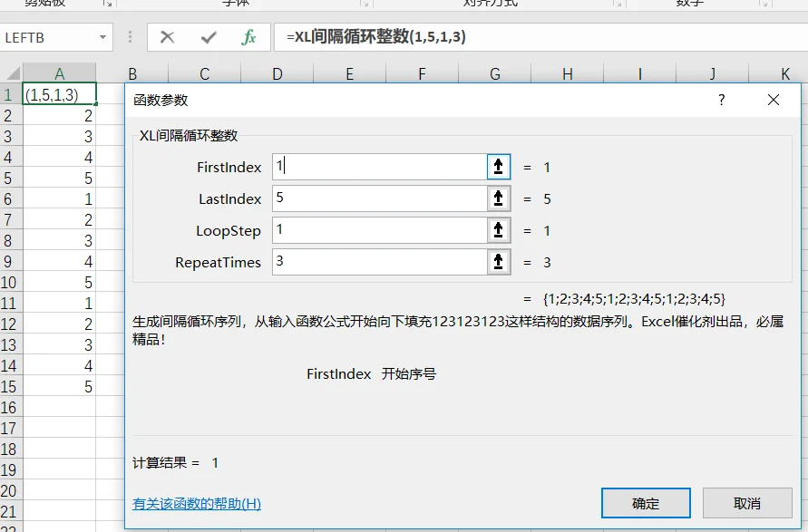Screen dimensions: 808x532
Task: Click the 确定 OK button
Action: (646, 503)
